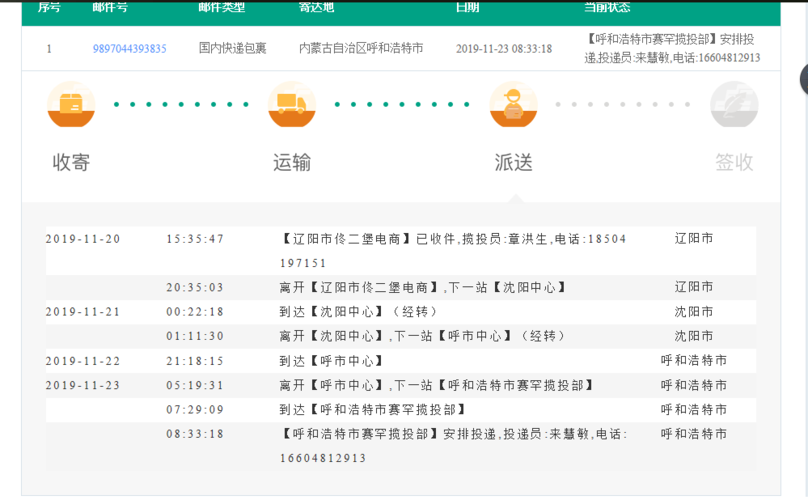Image resolution: width=808 pixels, height=500 pixels.
Task: Click the 00:22:18 time entry
Action: [195, 312]
